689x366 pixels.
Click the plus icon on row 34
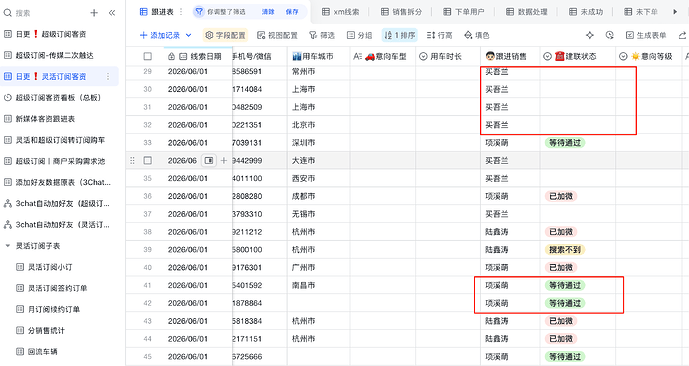(x=224, y=161)
